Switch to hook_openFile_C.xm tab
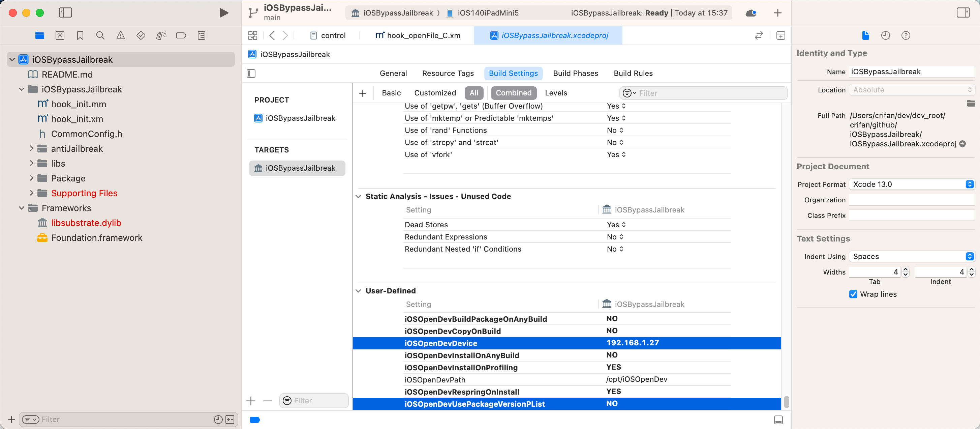Viewport: 980px width, 429px height. click(x=418, y=35)
